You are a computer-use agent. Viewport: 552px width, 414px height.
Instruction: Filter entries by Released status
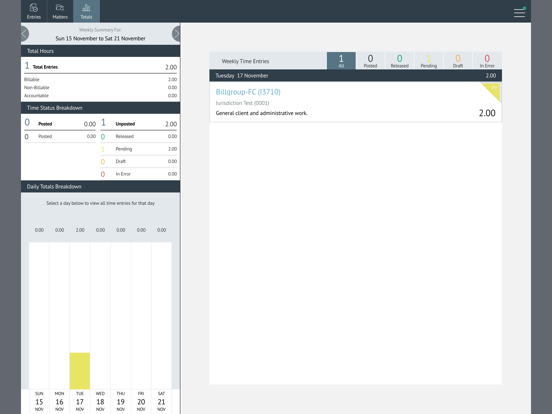(x=400, y=61)
